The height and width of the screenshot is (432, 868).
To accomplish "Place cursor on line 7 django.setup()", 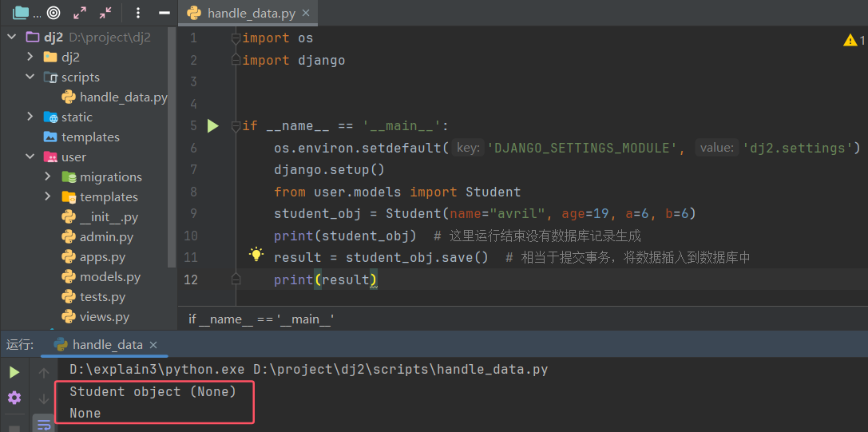I will [x=329, y=169].
